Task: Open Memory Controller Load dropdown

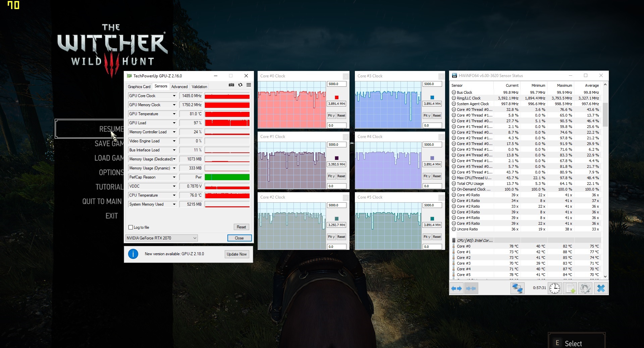Action: click(174, 132)
